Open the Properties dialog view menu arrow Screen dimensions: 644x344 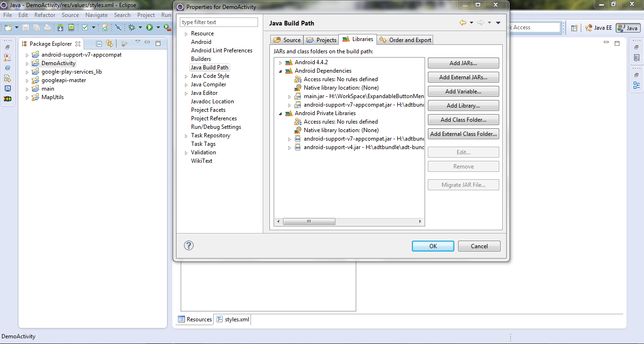coord(498,23)
